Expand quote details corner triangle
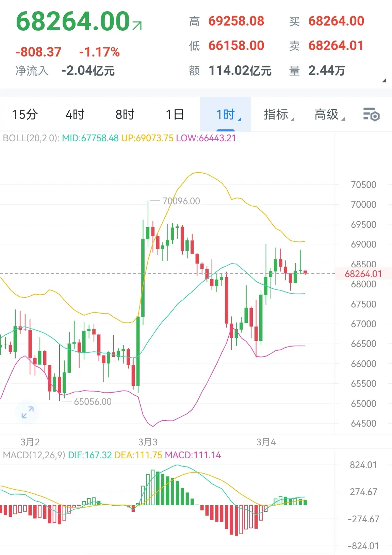 [x=384, y=81]
